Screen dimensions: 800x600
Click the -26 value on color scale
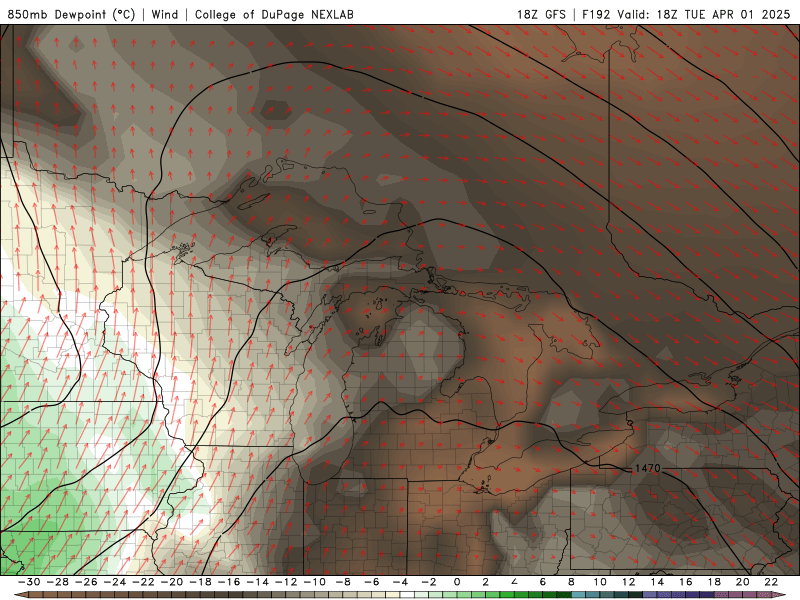coord(86,582)
